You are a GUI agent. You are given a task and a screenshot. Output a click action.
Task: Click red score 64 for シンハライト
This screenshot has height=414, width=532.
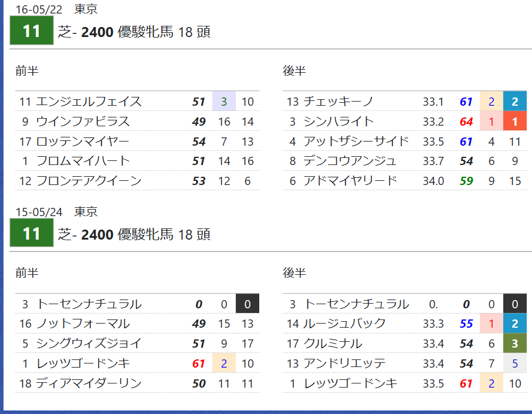coord(466,122)
